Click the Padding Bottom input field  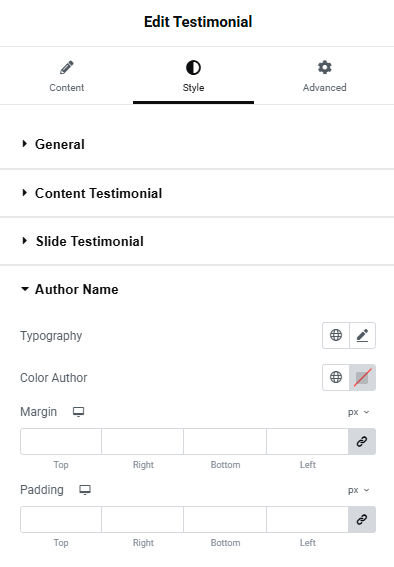pos(225,520)
